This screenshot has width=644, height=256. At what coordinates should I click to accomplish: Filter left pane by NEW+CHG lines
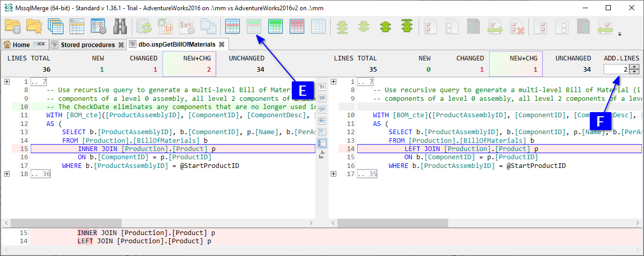pos(189,64)
